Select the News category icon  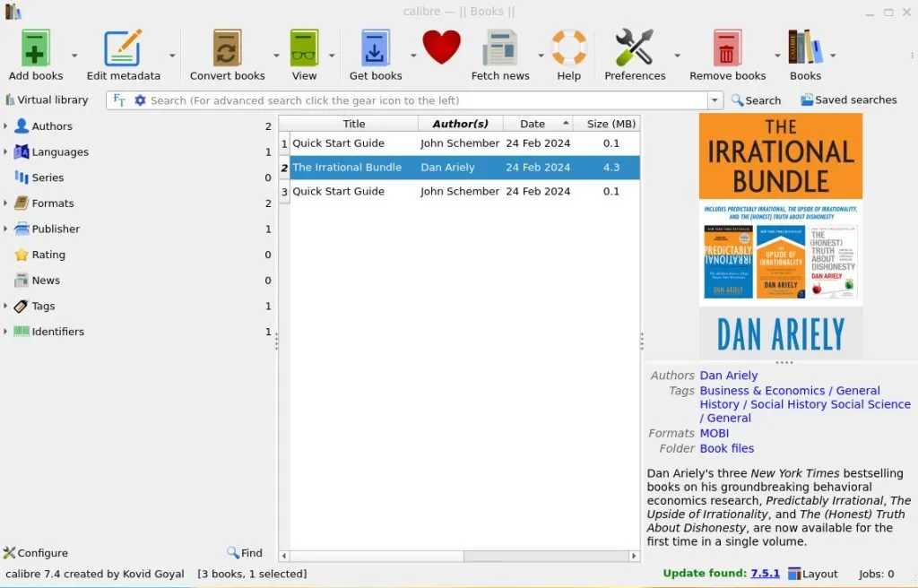click(22, 281)
